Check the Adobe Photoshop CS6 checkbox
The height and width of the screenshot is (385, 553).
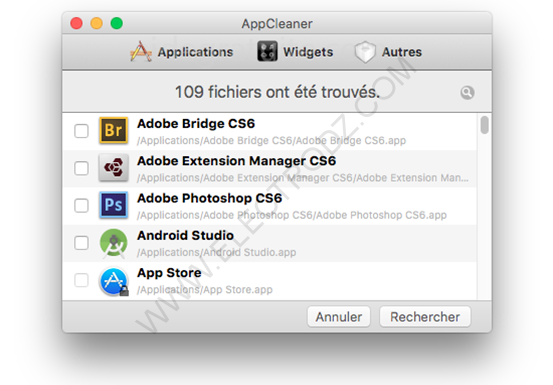pyautogui.click(x=81, y=206)
